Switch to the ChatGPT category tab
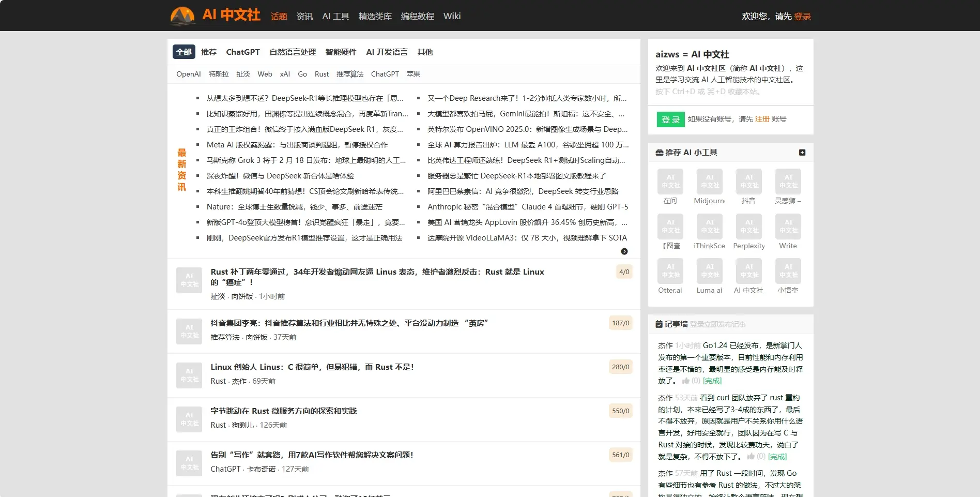Viewport: 980px width, 497px height. (x=242, y=52)
